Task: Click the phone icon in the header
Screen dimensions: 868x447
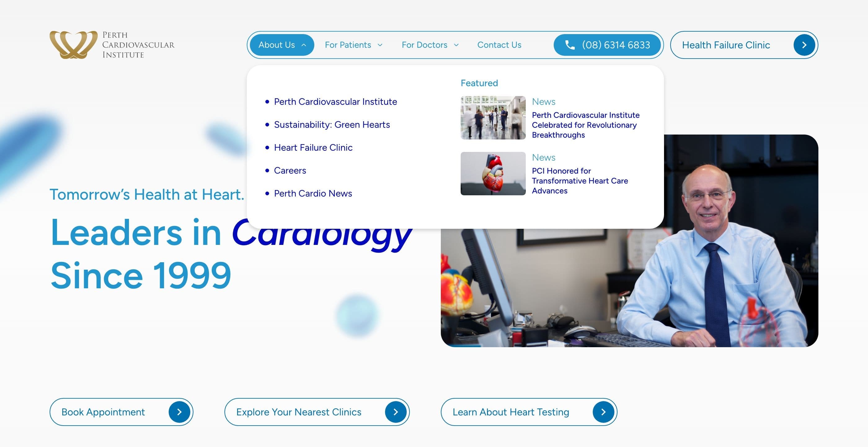Action: pyautogui.click(x=570, y=45)
